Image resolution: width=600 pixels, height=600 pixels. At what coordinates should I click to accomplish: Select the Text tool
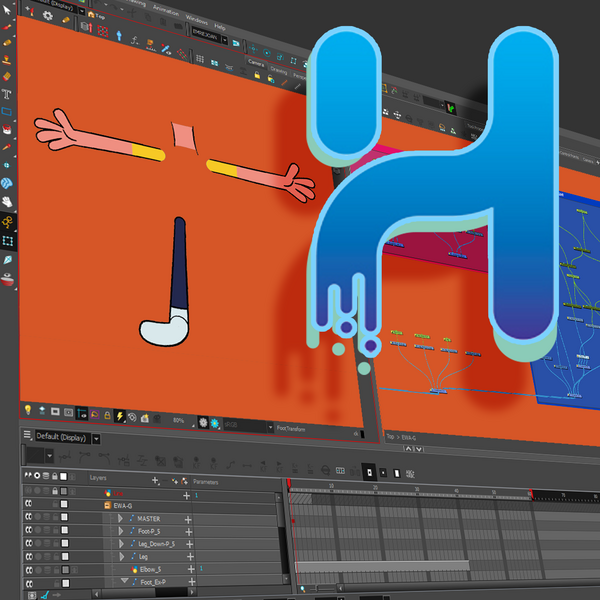point(7,94)
